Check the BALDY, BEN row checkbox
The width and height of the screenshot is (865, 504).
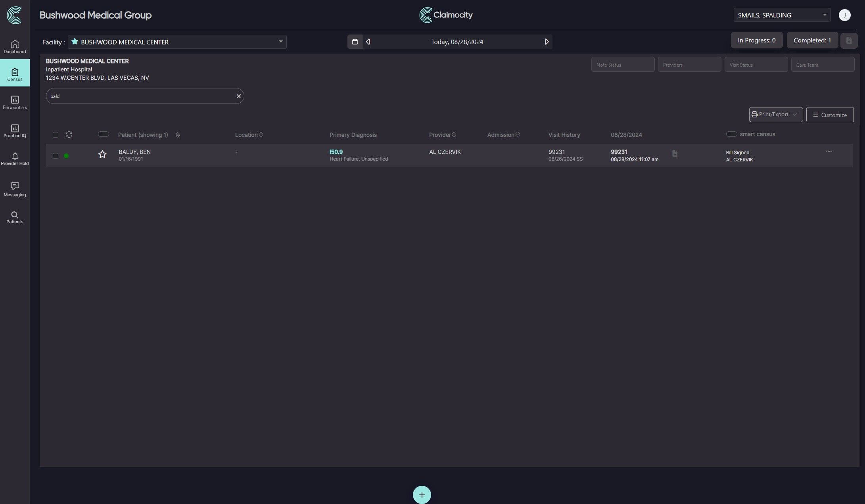pyautogui.click(x=56, y=156)
